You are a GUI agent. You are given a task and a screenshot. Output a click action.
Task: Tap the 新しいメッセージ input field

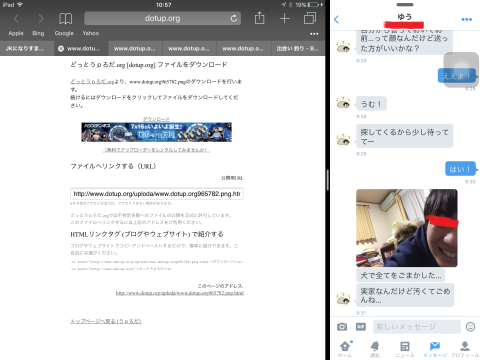417,327
